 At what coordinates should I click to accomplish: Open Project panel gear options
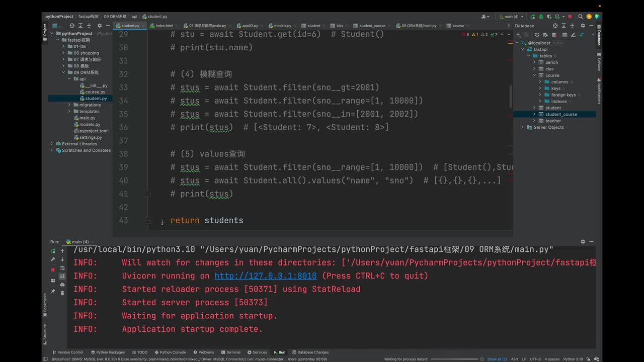click(x=99, y=26)
